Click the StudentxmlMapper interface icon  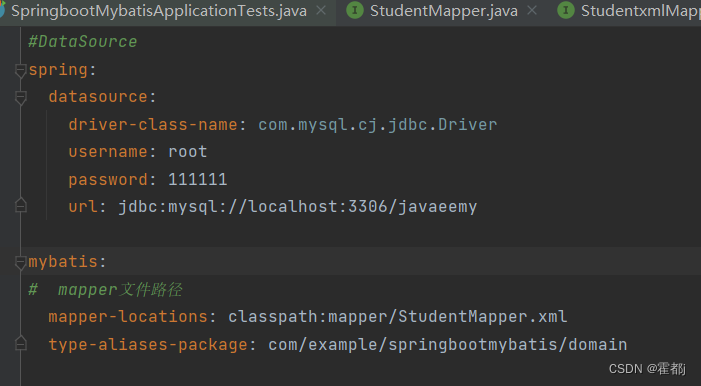coord(566,10)
